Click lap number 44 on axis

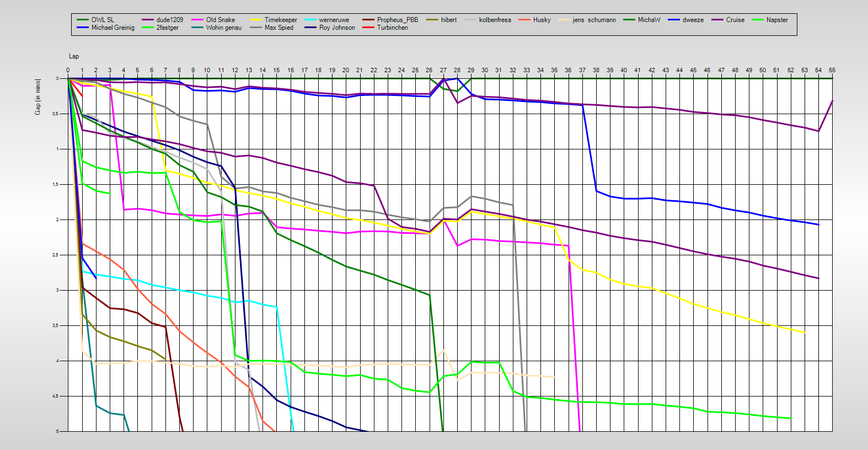click(679, 70)
